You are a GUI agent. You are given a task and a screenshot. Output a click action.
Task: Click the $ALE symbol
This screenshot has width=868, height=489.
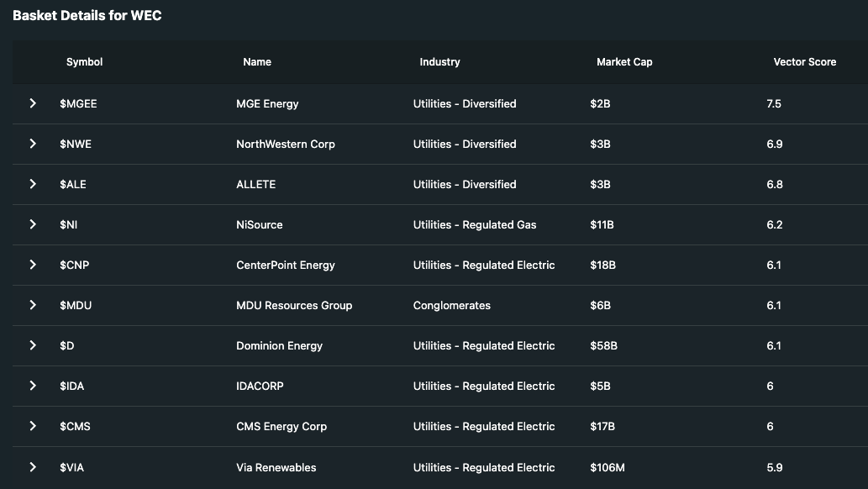(x=72, y=184)
